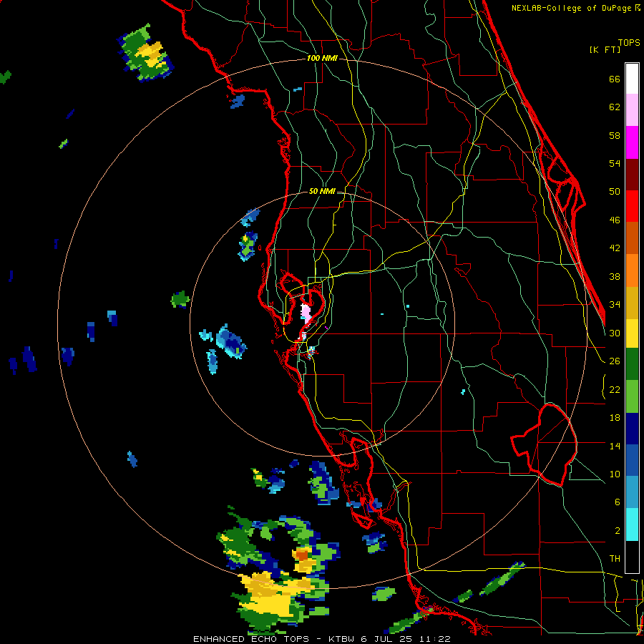This screenshot has width=644, height=644.
Task: Select the light green legend swatch
Action: (x=632, y=396)
